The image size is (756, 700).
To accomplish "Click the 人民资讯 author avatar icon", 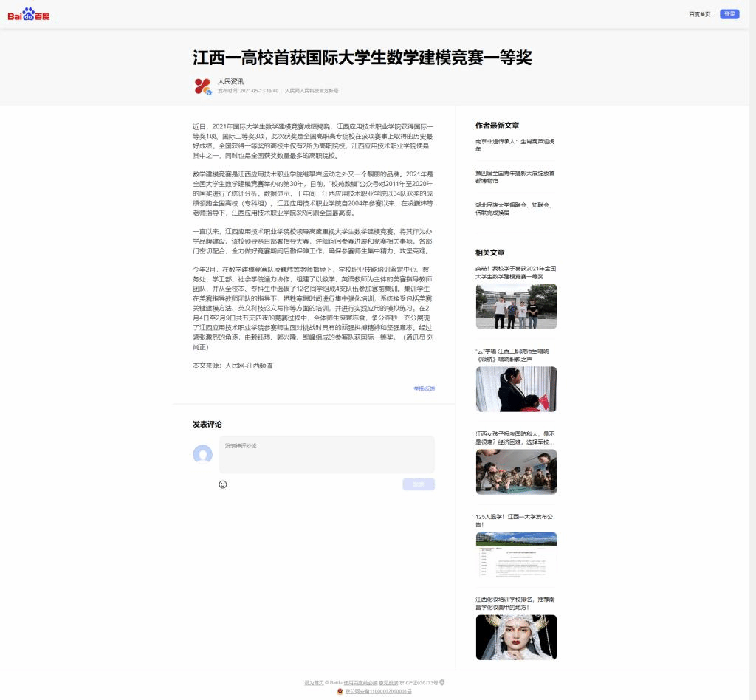I will (x=202, y=86).
